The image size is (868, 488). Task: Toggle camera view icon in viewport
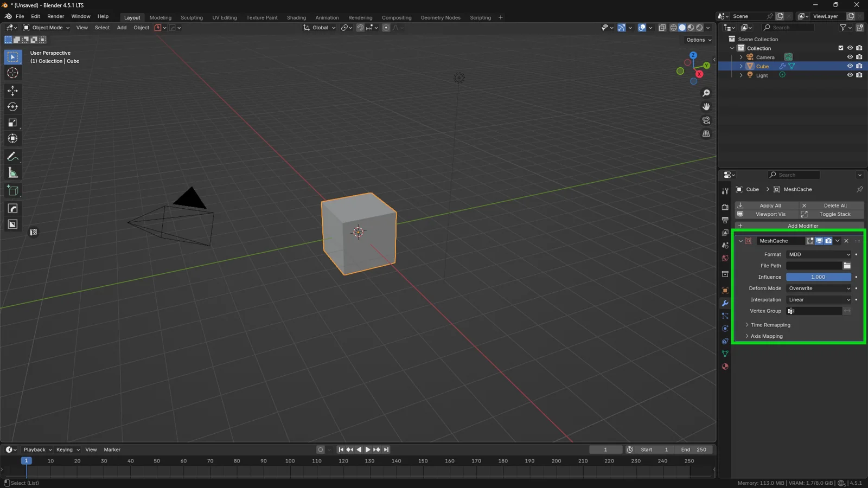tap(706, 120)
